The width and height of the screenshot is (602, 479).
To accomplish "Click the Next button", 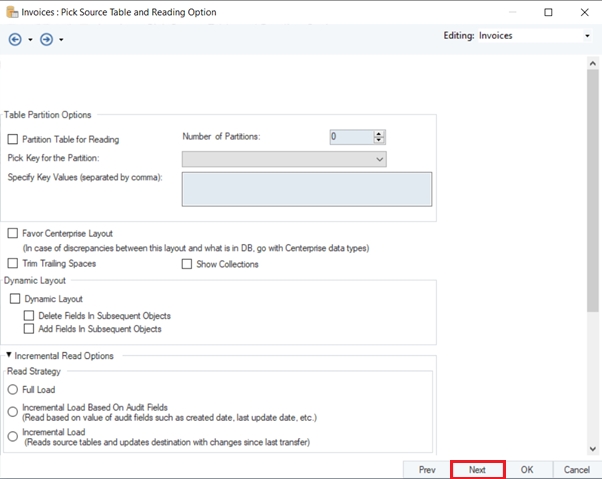I will click(x=478, y=470).
